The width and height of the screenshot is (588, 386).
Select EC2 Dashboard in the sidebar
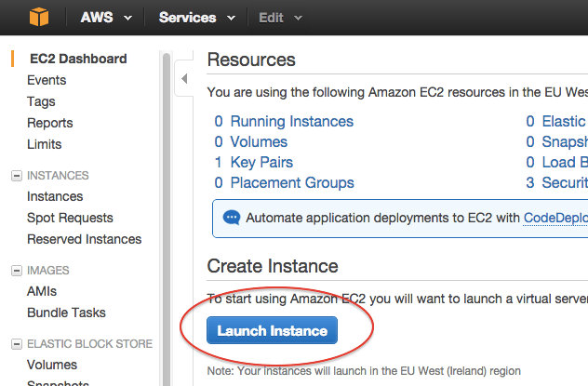pos(78,59)
